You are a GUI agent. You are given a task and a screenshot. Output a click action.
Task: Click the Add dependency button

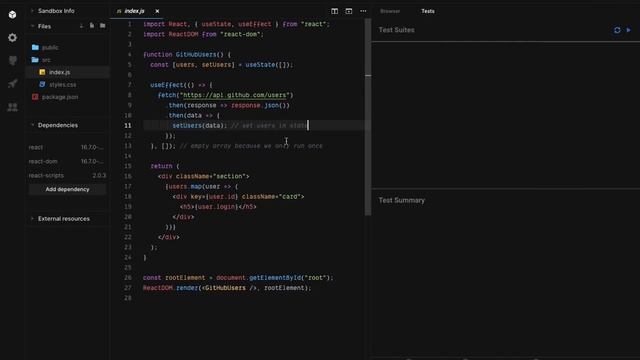[67, 189]
